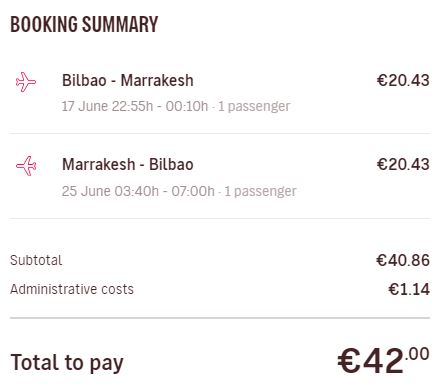Image resolution: width=445 pixels, height=389 pixels.
Task: Click the 25 June 03:40h flight details
Action: tap(179, 191)
